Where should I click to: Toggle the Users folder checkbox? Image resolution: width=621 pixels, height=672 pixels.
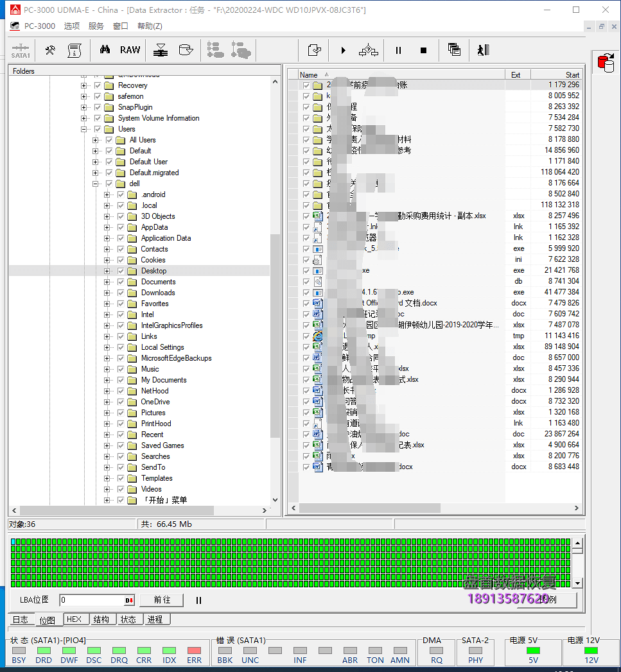(x=98, y=129)
